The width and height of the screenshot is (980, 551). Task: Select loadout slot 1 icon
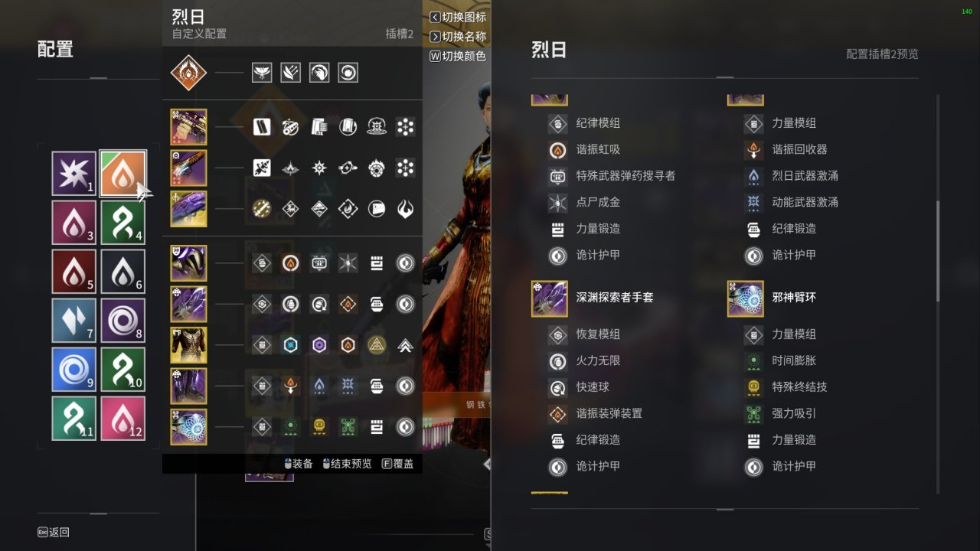tap(74, 173)
